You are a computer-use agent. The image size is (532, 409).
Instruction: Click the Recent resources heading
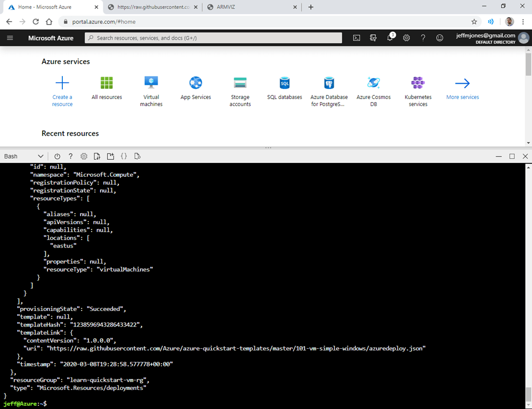(x=70, y=133)
